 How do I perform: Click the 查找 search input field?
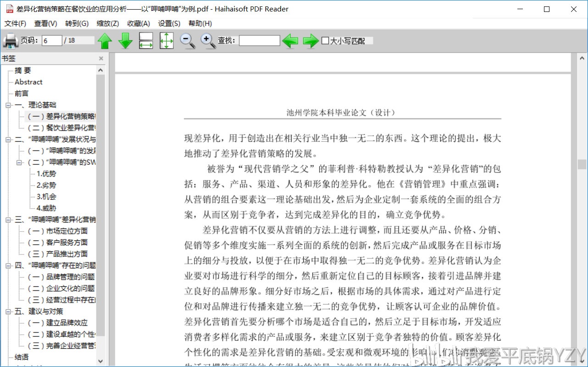259,40
